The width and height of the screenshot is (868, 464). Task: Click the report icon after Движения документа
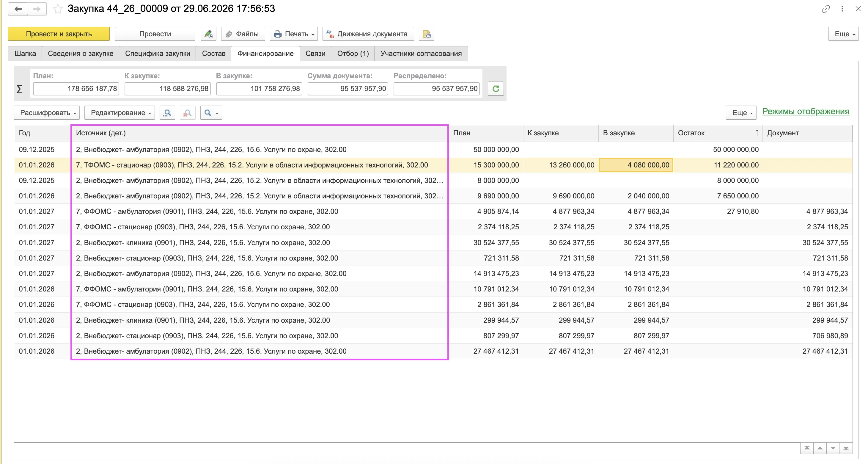(x=427, y=34)
